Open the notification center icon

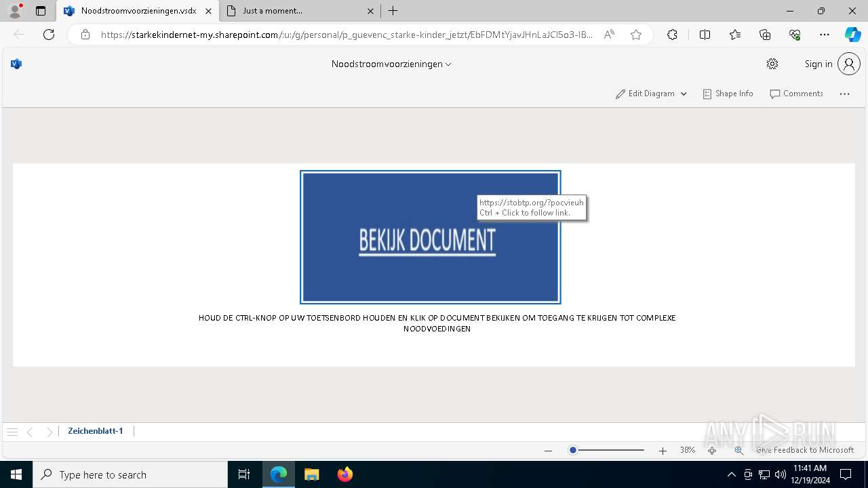(846, 474)
